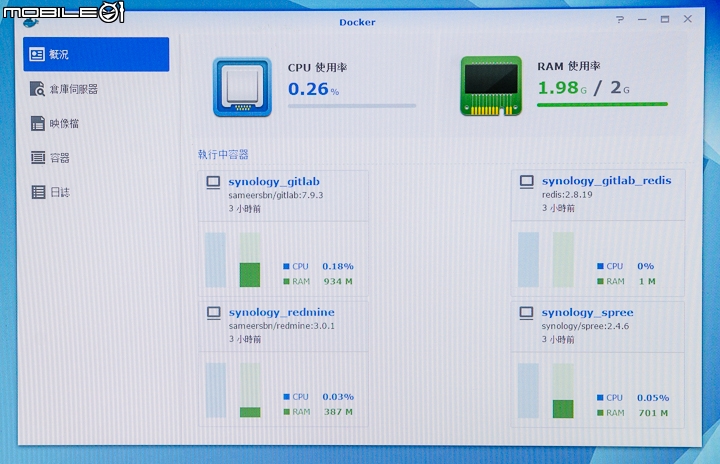Minimize the Docker window
Screen dimensions: 720x464
point(642,19)
